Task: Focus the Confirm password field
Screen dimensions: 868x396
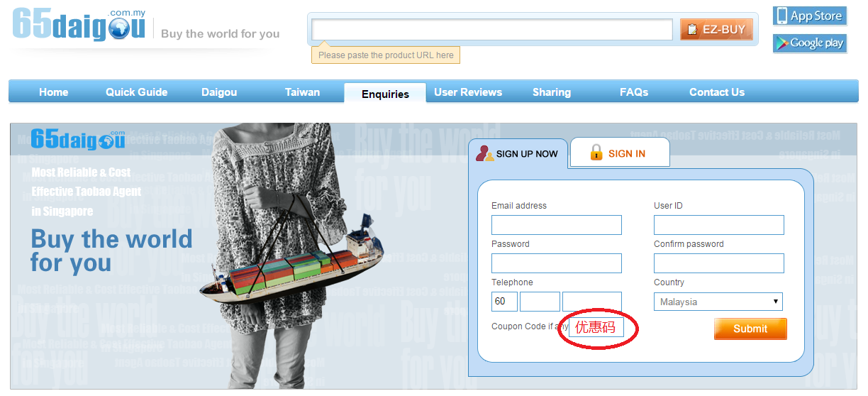Action: 719,263
